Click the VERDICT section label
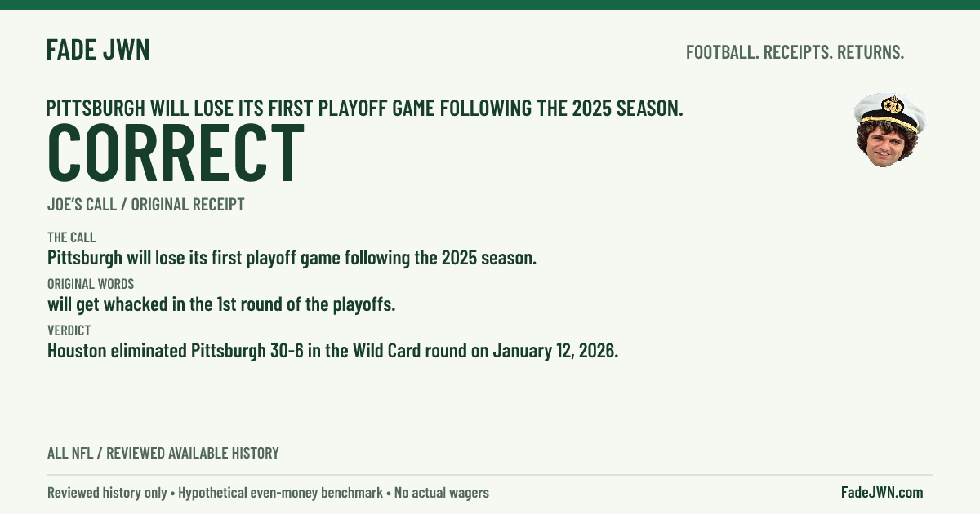This screenshot has width=980, height=514. tap(69, 330)
